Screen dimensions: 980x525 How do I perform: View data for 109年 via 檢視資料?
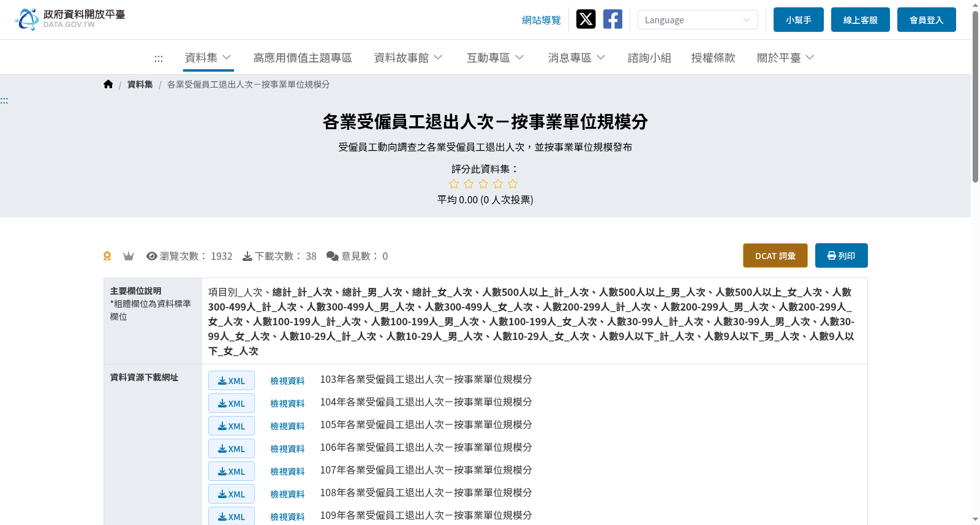pos(287,516)
